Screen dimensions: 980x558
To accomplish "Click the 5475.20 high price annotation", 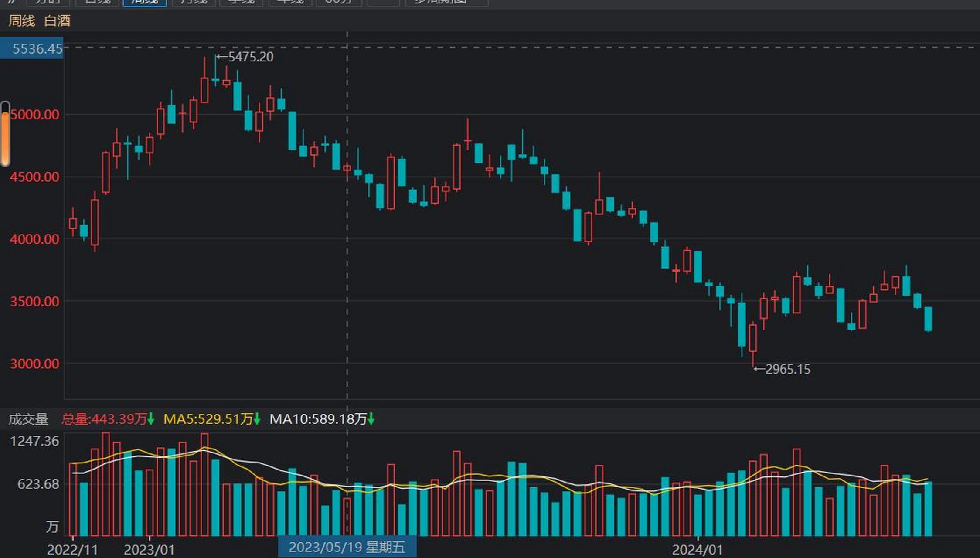I will click(251, 57).
